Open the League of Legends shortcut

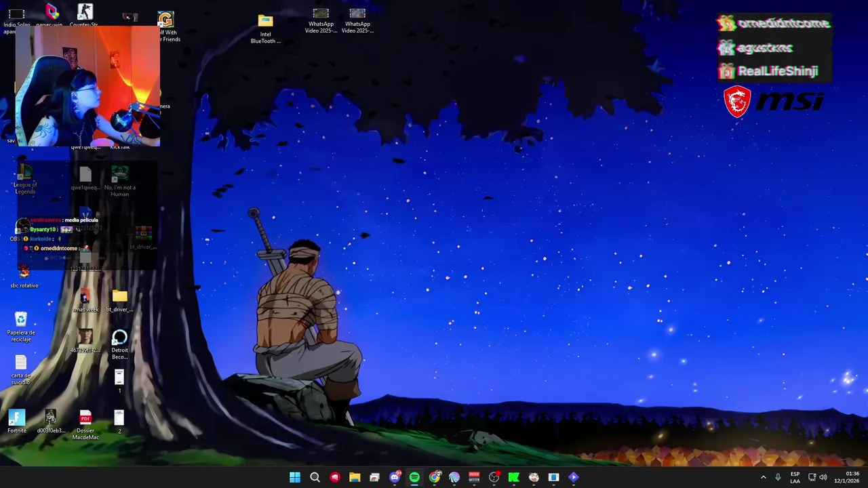point(25,180)
